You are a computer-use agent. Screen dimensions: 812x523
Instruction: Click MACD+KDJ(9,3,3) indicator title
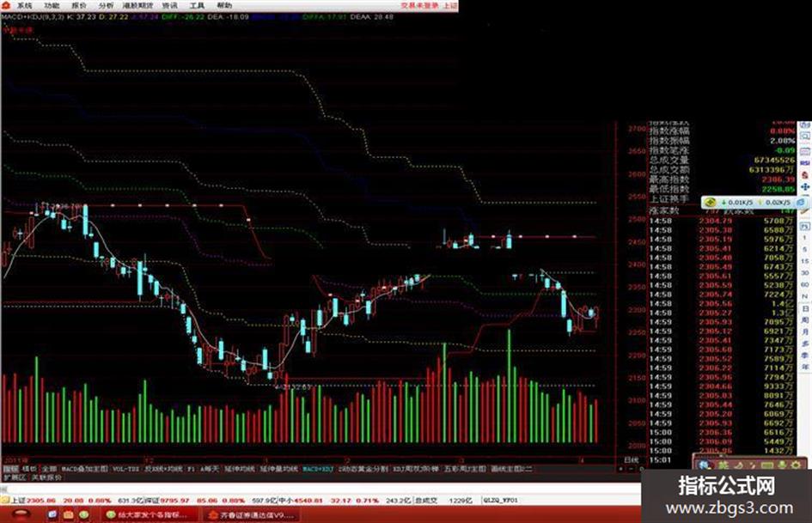point(33,17)
